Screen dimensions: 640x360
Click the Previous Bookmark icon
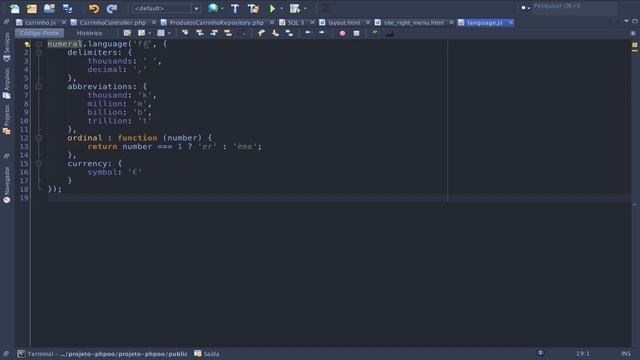coord(261,33)
